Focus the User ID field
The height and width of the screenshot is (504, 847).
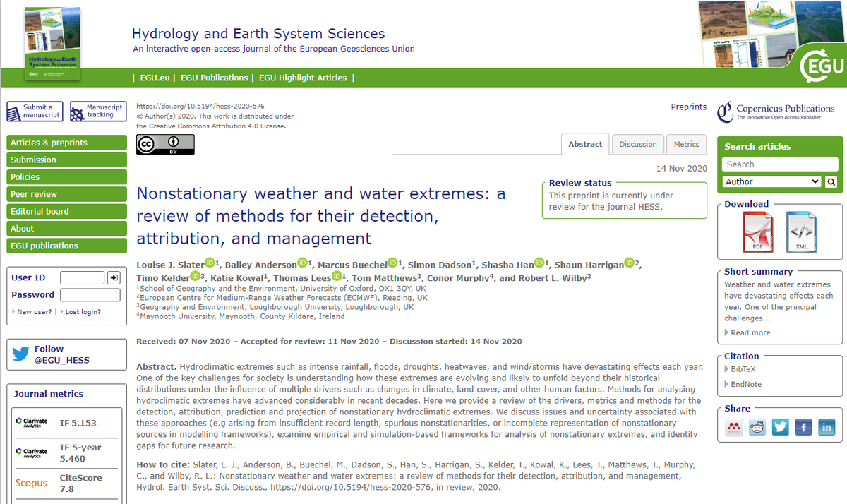82,277
